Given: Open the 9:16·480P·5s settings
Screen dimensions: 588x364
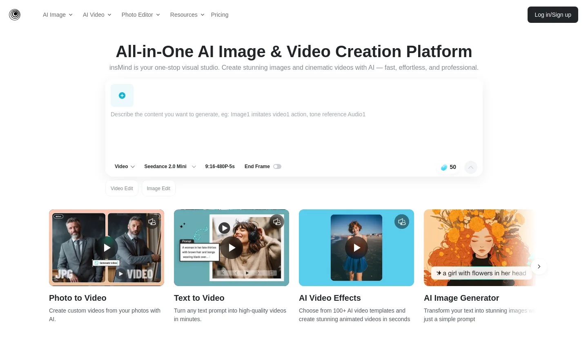Looking at the screenshot, I should tap(220, 166).
